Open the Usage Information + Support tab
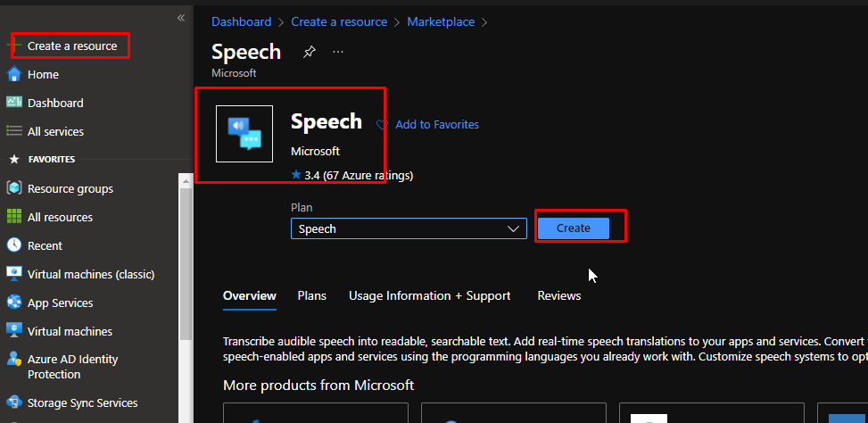This screenshot has width=868, height=423. click(x=429, y=295)
